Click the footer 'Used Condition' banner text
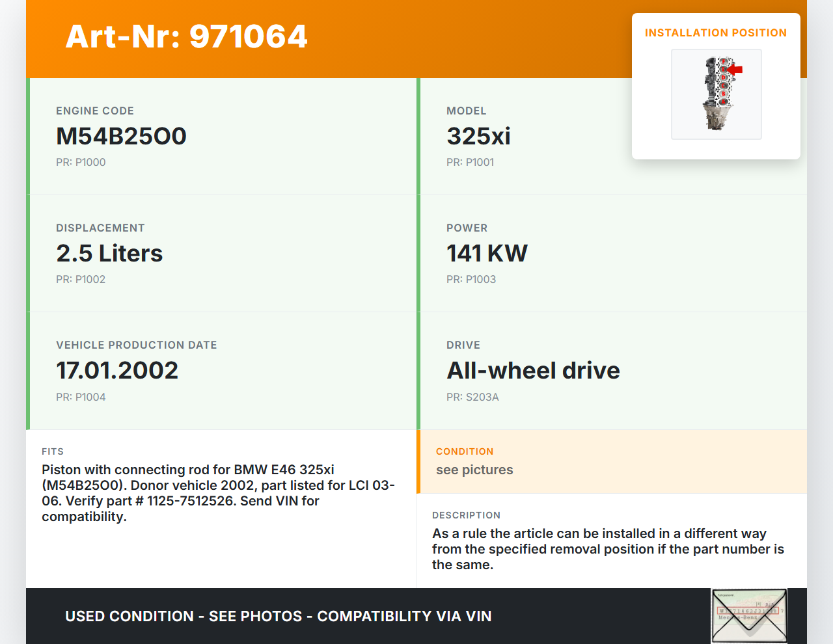Image resolution: width=833 pixels, height=644 pixels. pyautogui.click(x=279, y=616)
